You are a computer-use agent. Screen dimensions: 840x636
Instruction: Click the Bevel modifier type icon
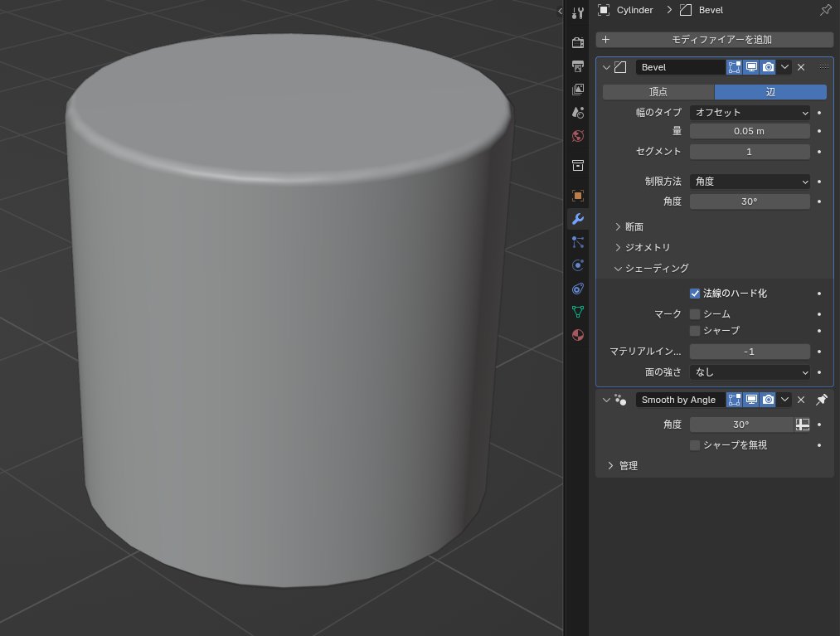620,67
